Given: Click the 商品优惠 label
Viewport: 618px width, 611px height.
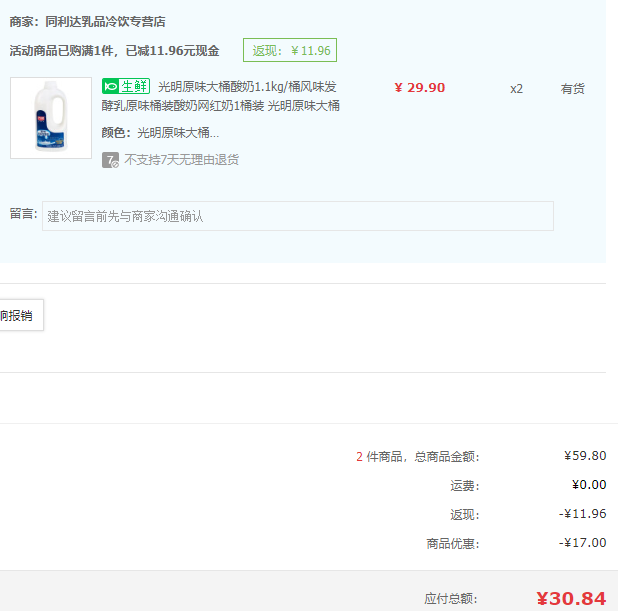Looking at the screenshot, I should [x=453, y=544].
